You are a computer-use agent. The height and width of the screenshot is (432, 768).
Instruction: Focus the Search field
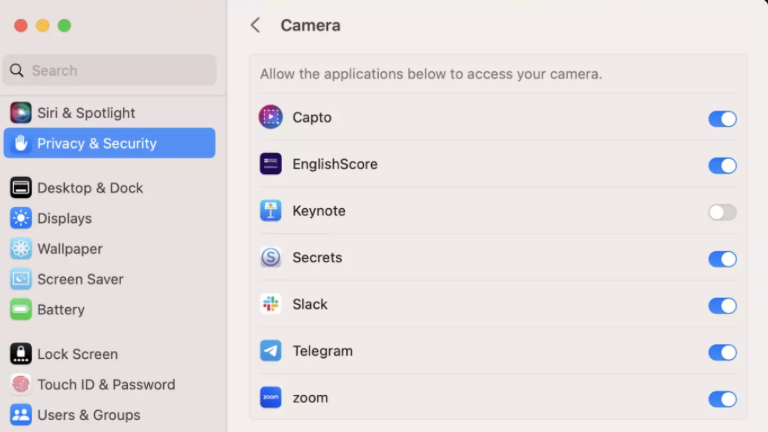pyautogui.click(x=110, y=71)
